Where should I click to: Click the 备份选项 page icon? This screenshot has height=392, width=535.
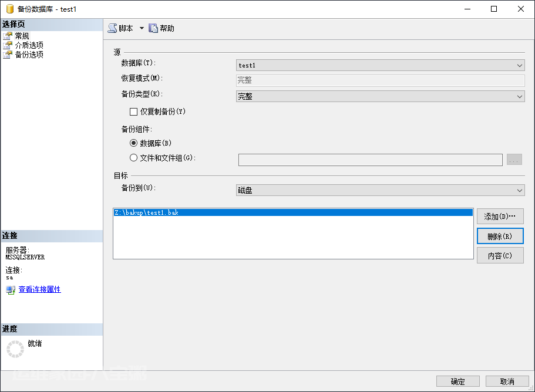coord(8,55)
